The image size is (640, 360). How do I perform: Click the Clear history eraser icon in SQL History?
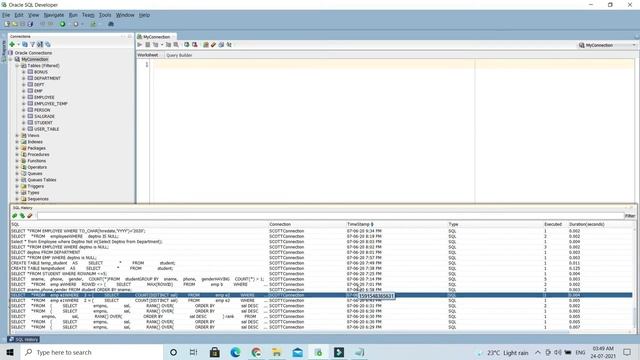(x=30, y=216)
